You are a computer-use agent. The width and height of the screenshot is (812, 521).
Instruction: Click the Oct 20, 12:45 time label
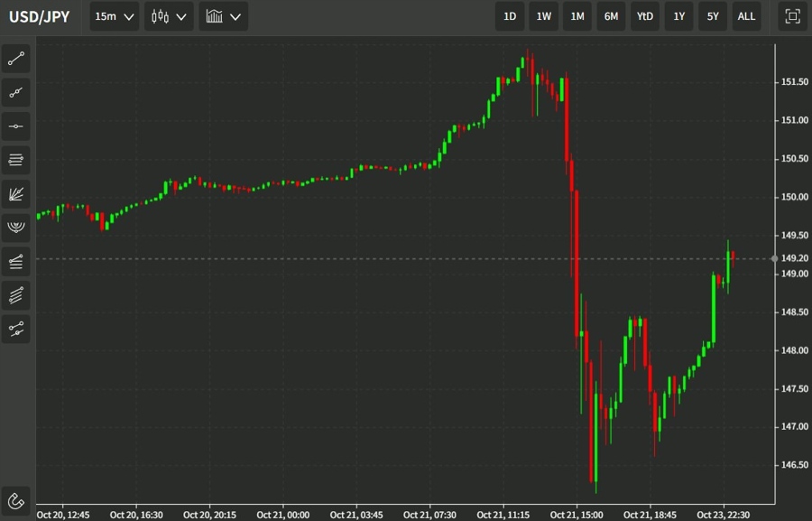click(x=62, y=515)
